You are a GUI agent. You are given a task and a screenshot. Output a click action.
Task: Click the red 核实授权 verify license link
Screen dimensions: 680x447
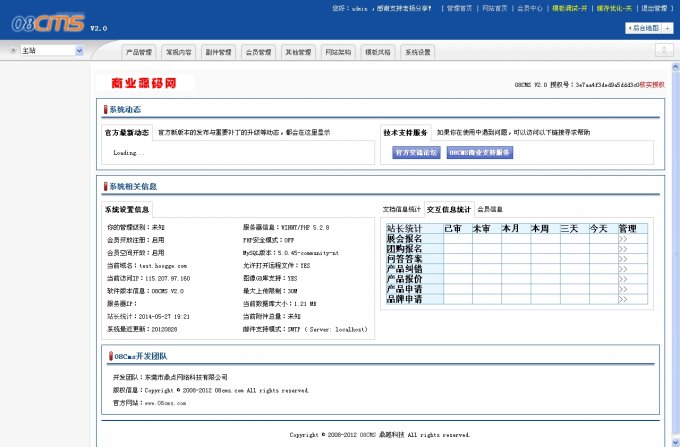pyautogui.click(x=652, y=85)
